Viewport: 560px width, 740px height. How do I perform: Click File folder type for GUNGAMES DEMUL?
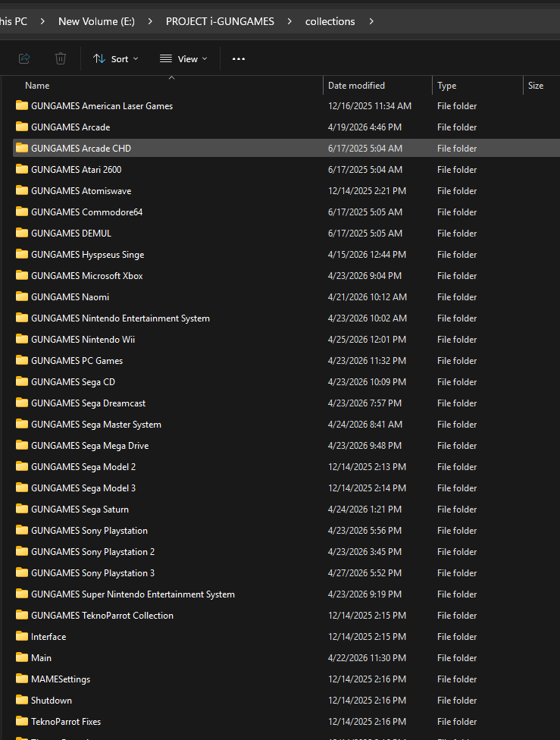coord(457,233)
